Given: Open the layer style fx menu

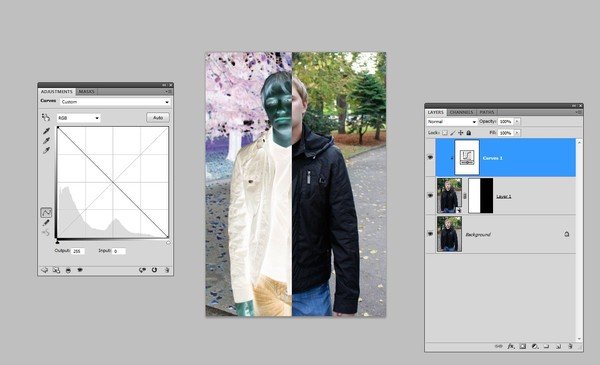Looking at the screenshot, I should point(511,346).
